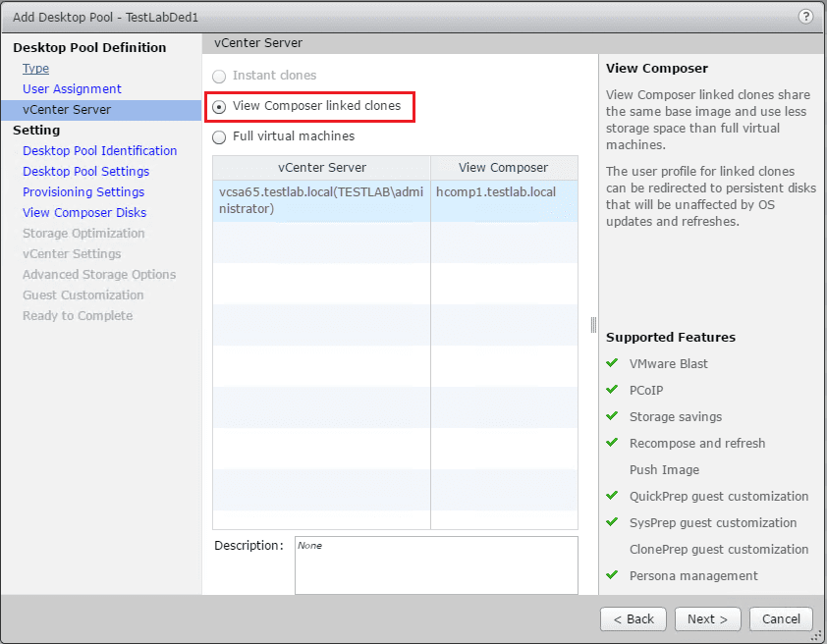Click the VMware Blast feature label

668,363
